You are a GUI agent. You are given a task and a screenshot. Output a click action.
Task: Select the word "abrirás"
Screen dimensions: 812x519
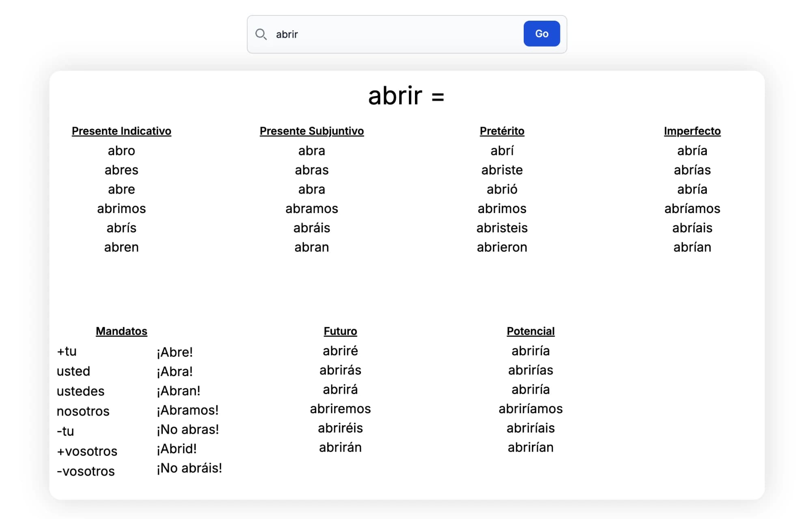340,370
